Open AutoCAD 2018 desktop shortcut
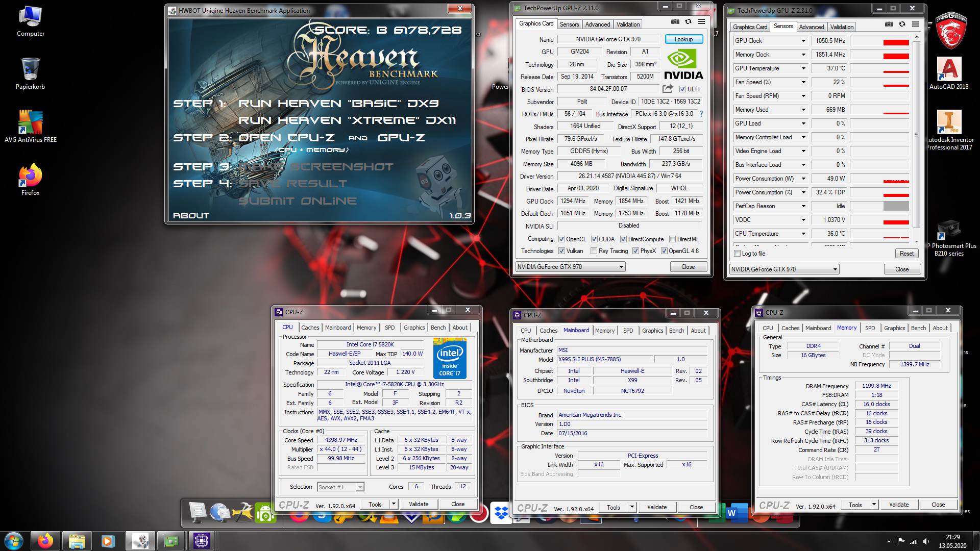The width and height of the screenshot is (980, 551). click(949, 73)
